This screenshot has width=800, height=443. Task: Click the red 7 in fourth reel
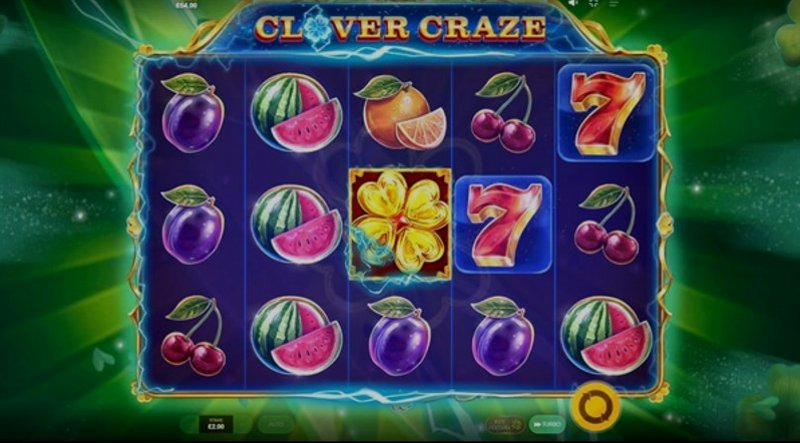(503, 225)
